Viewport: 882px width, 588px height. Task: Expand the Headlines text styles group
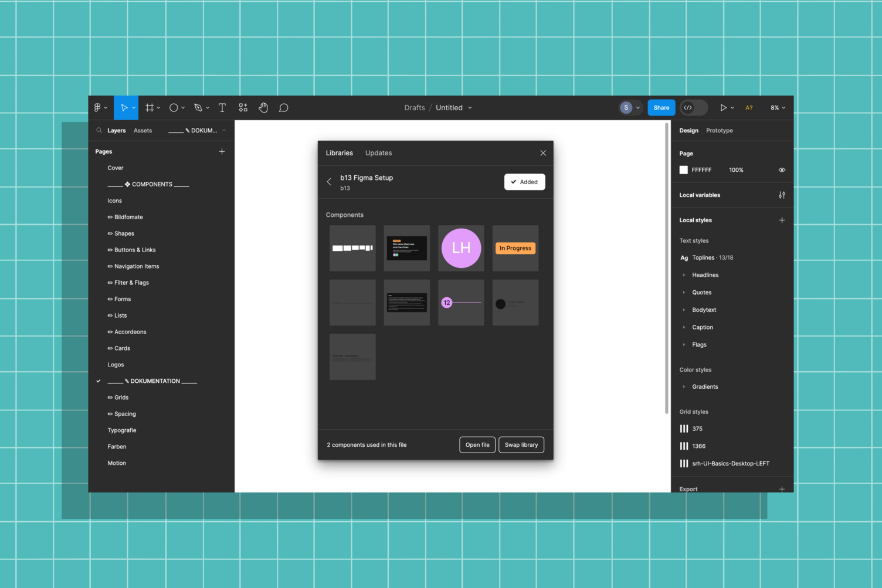point(684,274)
